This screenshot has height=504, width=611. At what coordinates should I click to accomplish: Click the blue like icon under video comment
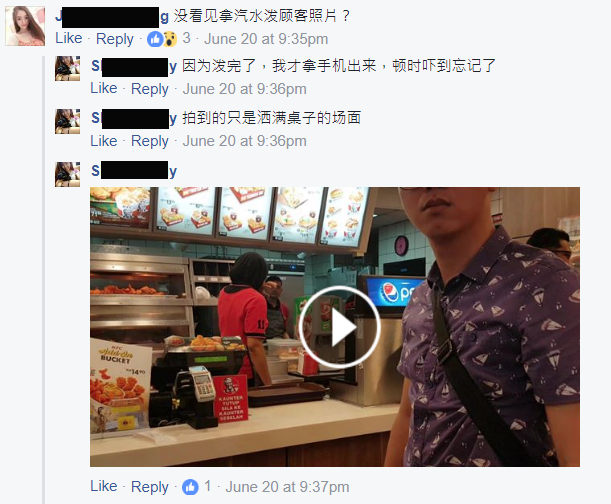(x=190, y=487)
